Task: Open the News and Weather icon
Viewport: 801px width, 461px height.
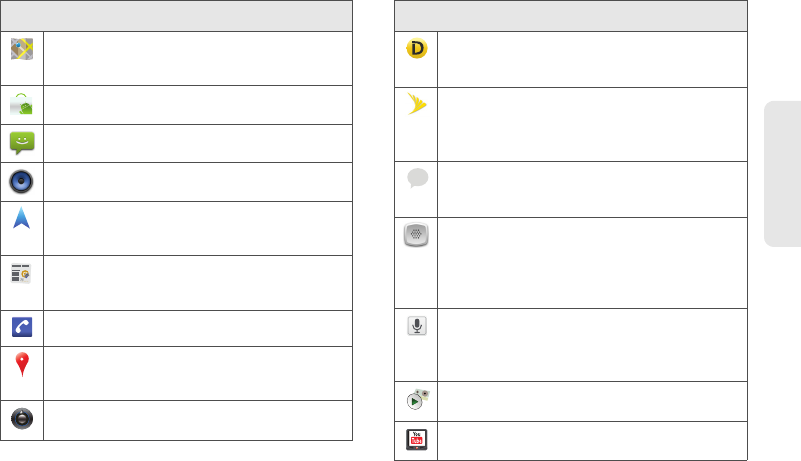Action: pyautogui.click(x=22, y=274)
